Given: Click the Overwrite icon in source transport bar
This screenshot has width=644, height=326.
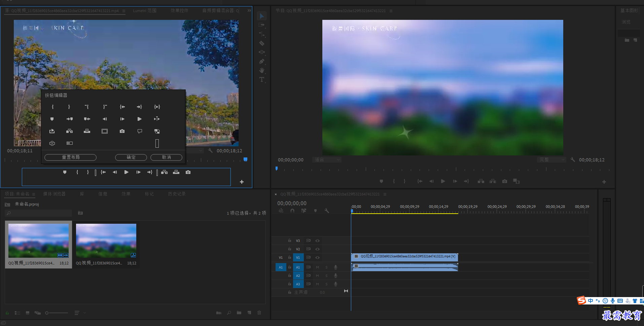Looking at the screenshot, I should click(176, 172).
